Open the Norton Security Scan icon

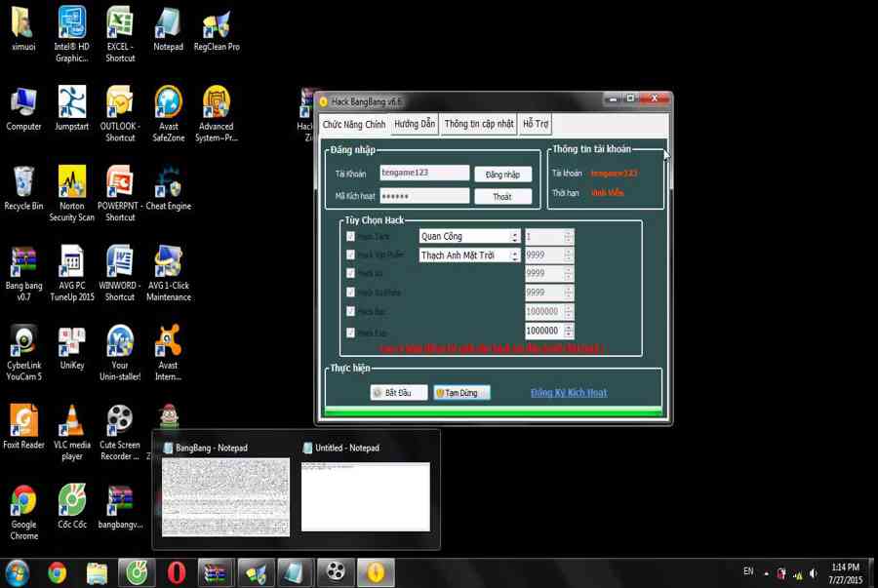[72, 182]
